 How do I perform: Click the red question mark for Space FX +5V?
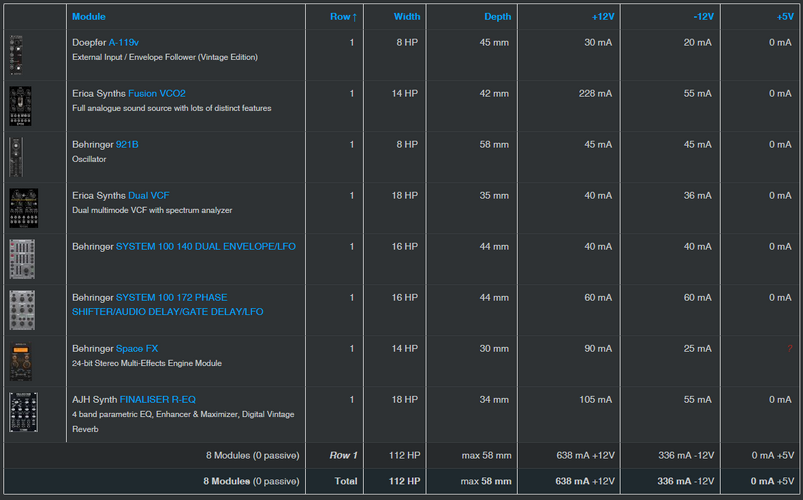pos(790,348)
